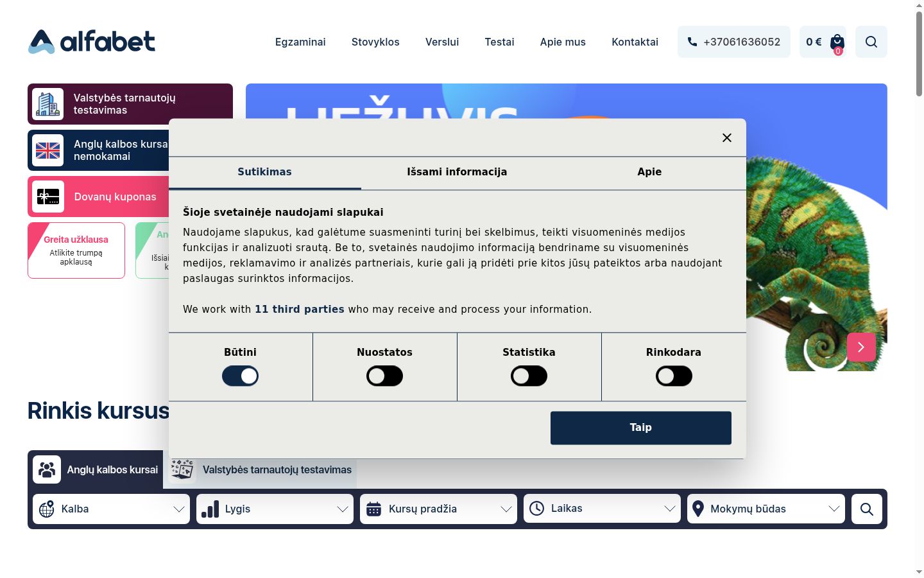924x578 pixels.
Task: Close the cookie consent dialog
Action: [x=727, y=137]
